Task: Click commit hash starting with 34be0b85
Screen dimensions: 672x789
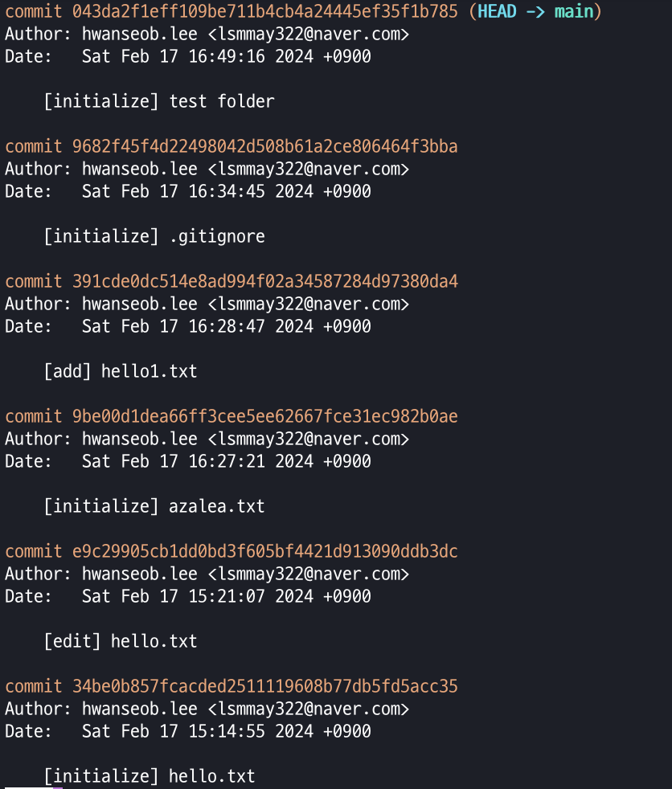Action: tap(264, 686)
